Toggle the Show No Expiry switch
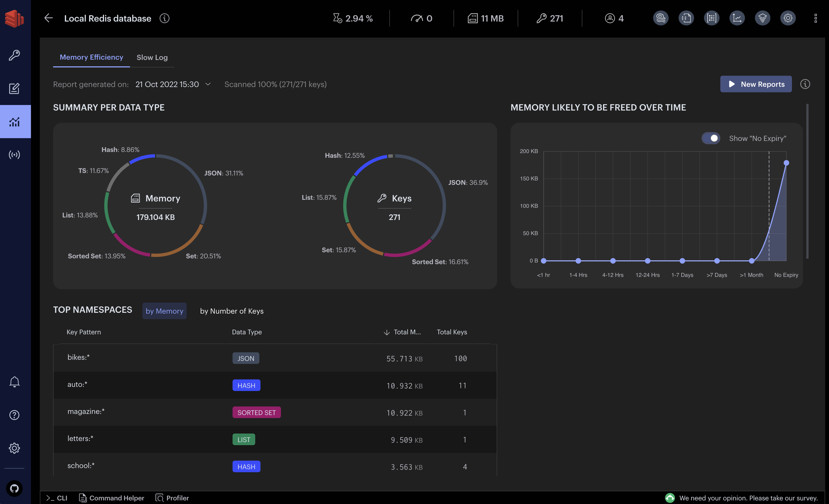829x504 pixels. point(711,138)
